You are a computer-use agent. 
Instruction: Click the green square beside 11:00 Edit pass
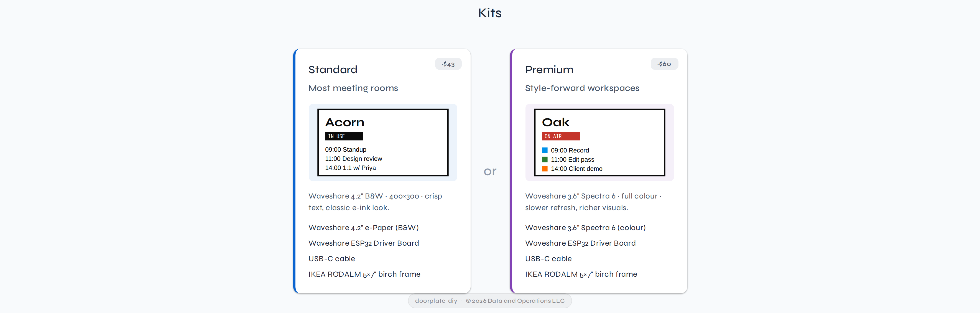(x=545, y=159)
